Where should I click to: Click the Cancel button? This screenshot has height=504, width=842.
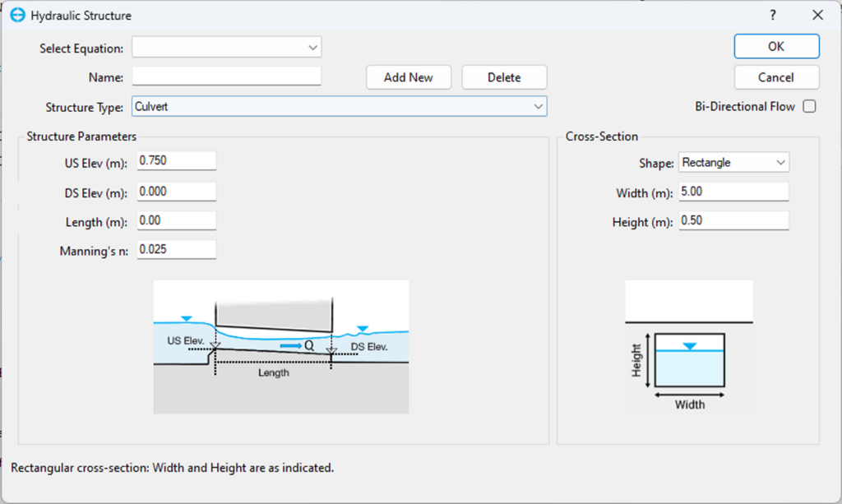(776, 77)
